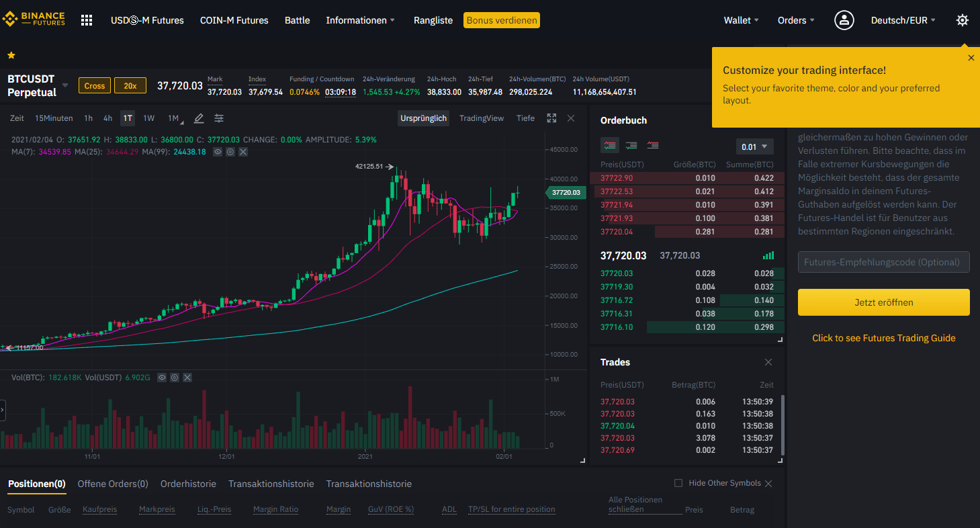Remove the MA indicator with X icon
This screenshot has width=980, height=528.
[x=243, y=152]
